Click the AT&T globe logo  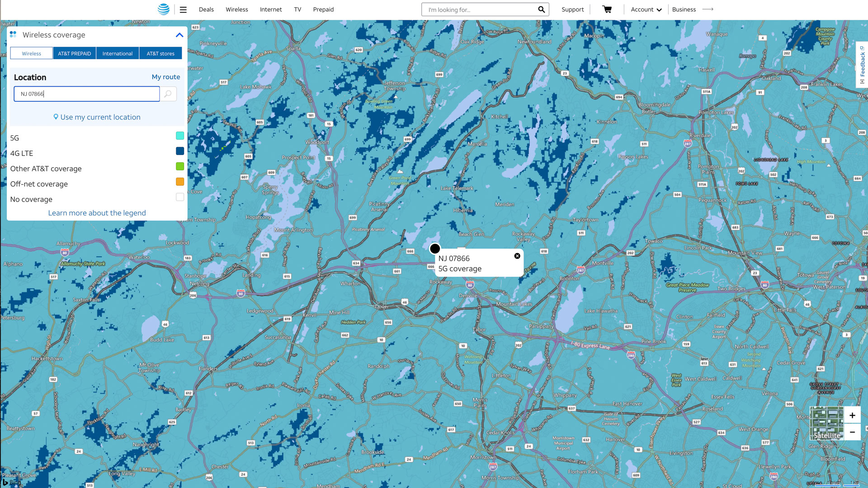point(164,9)
